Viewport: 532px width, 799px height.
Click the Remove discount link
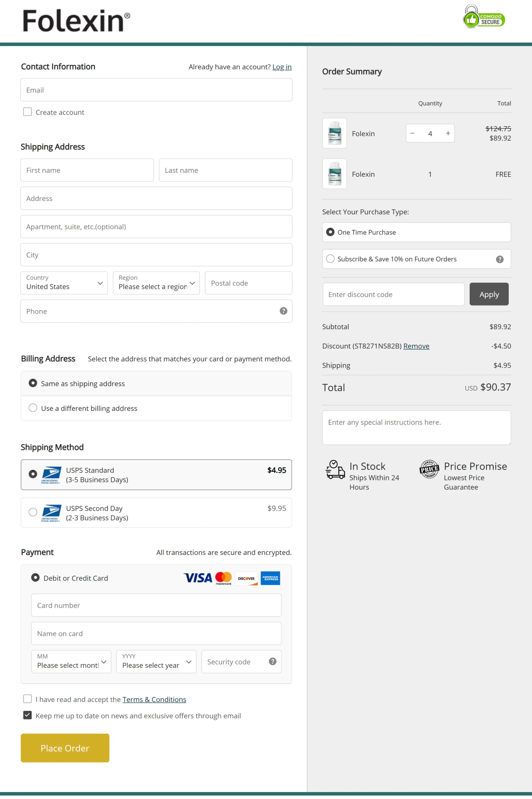coord(416,346)
